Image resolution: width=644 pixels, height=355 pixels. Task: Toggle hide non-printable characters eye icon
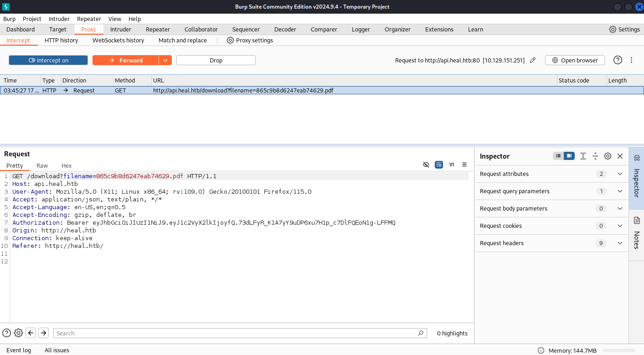(x=426, y=165)
